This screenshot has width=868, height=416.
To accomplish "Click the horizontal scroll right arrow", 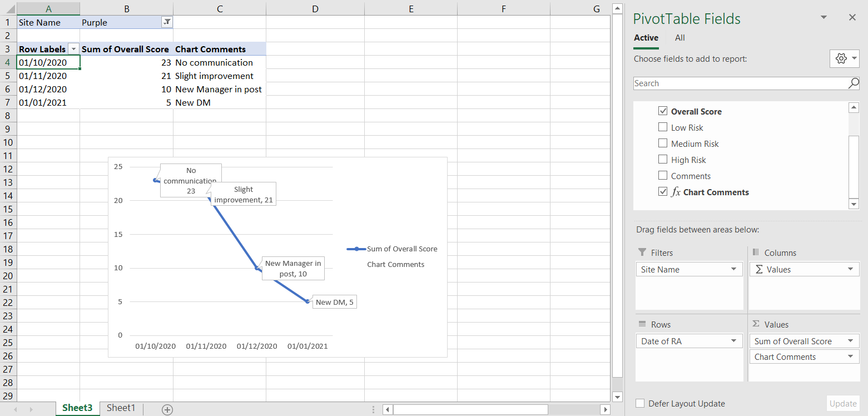I will (x=606, y=409).
